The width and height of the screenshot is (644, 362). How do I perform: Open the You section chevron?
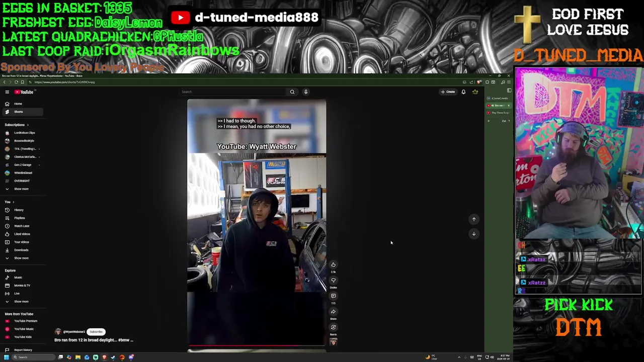[14, 202]
